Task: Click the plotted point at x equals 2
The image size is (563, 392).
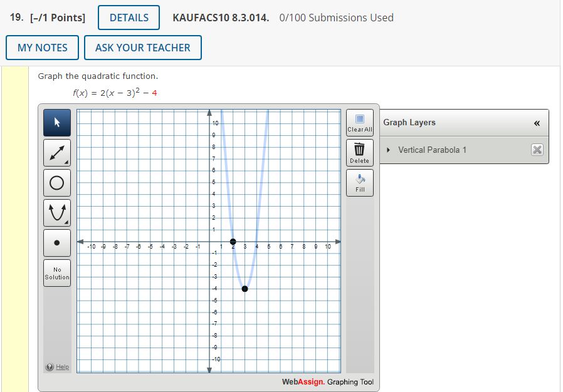Action: click(x=233, y=240)
